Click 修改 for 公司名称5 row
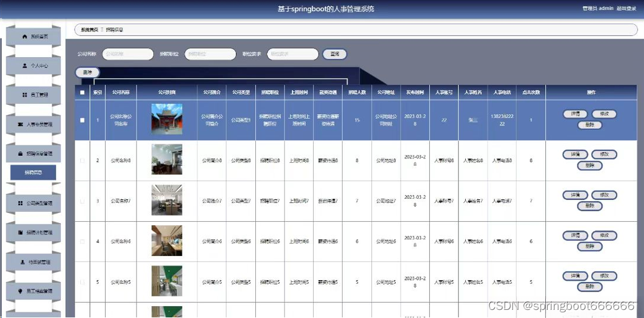 pyautogui.click(x=604, y=276)
